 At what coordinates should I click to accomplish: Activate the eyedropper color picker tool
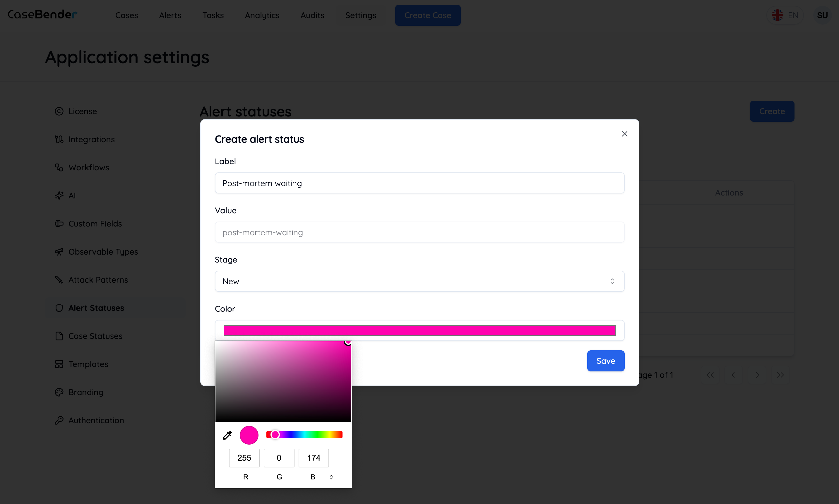(227, 435)
